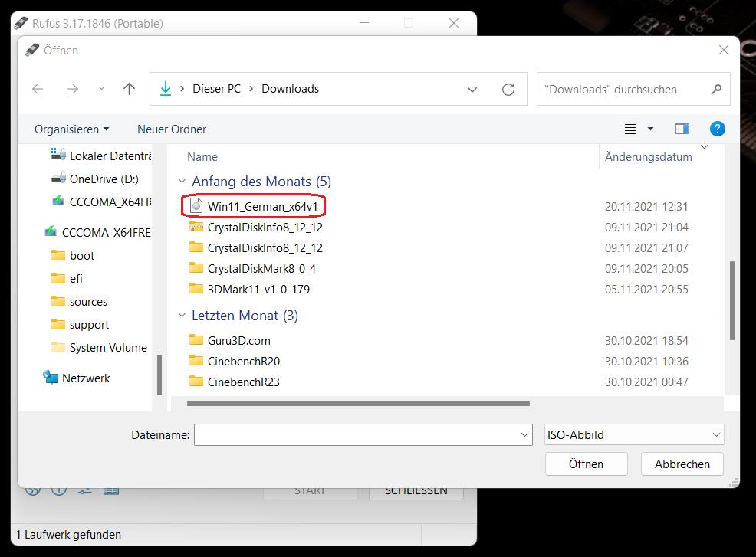Select Lokaler Datenträger in the sidebar
Viewport: 756px width, 557px height.
(x=100, y=156)
